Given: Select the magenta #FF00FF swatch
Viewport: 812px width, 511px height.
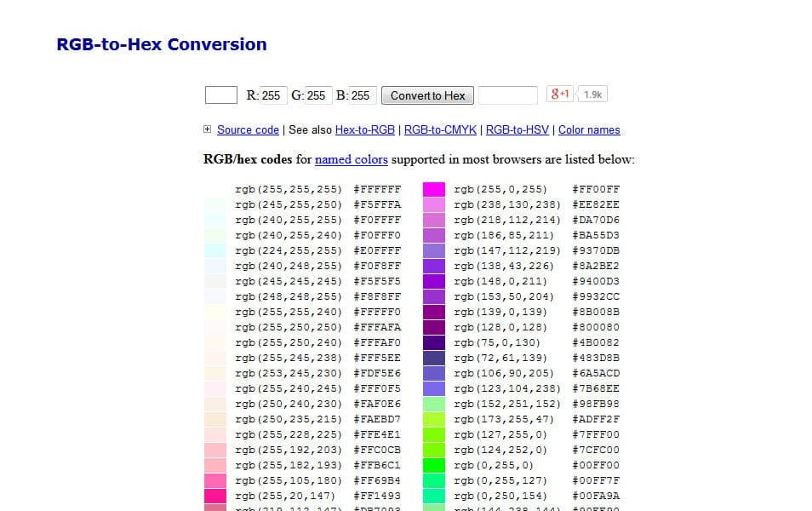Looking at the screenshot, I should coord(436,189).
